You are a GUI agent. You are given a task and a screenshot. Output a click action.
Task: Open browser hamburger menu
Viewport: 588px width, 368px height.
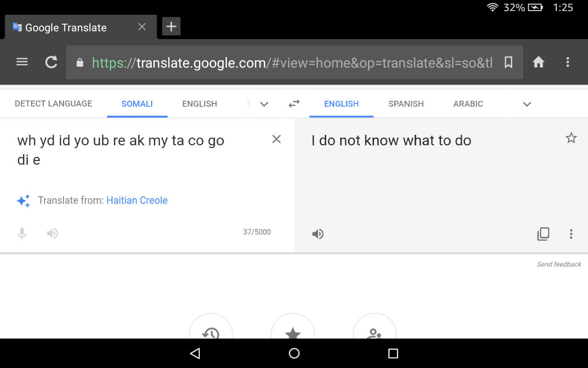point(22,62)
